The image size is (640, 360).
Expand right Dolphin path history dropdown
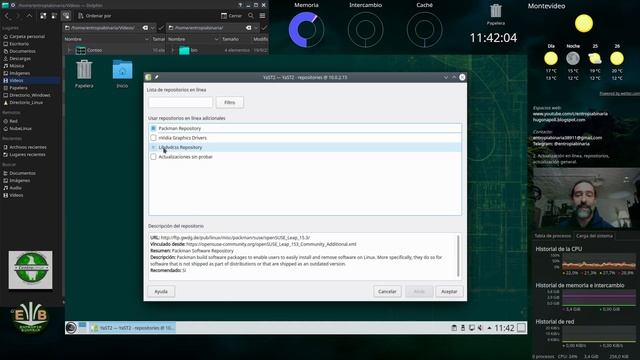click(x=256, y=28)
